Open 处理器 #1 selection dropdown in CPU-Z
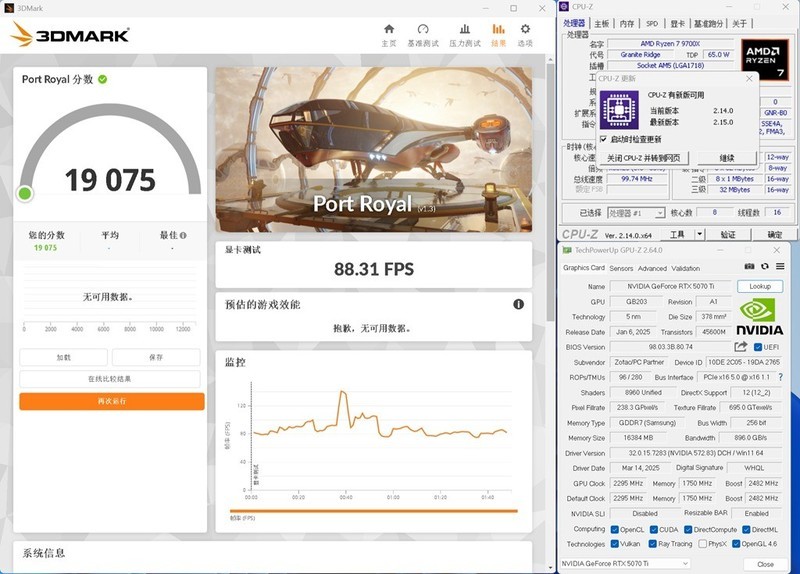800x574 pixels. click(x=636, y=213)
